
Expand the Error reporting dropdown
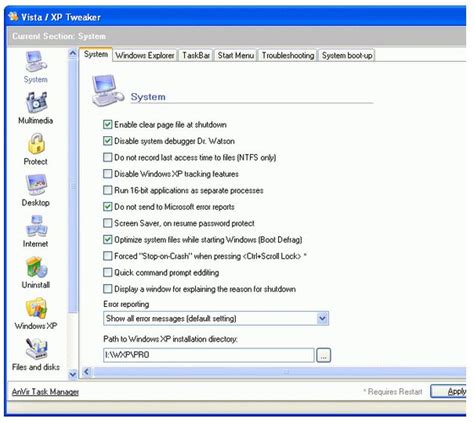click(322, 318)
